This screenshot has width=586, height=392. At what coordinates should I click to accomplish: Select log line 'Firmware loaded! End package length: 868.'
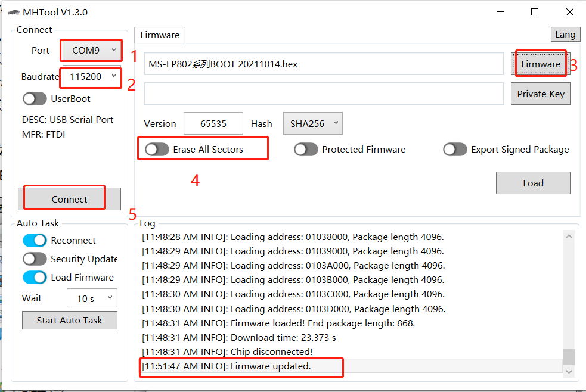tap(351, 323)
